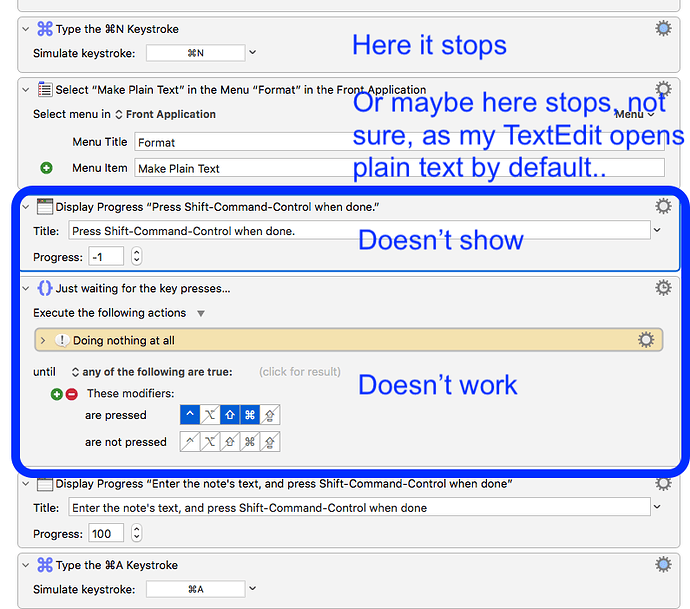Toggle Control modifier in are pressed row

point(190,415)
